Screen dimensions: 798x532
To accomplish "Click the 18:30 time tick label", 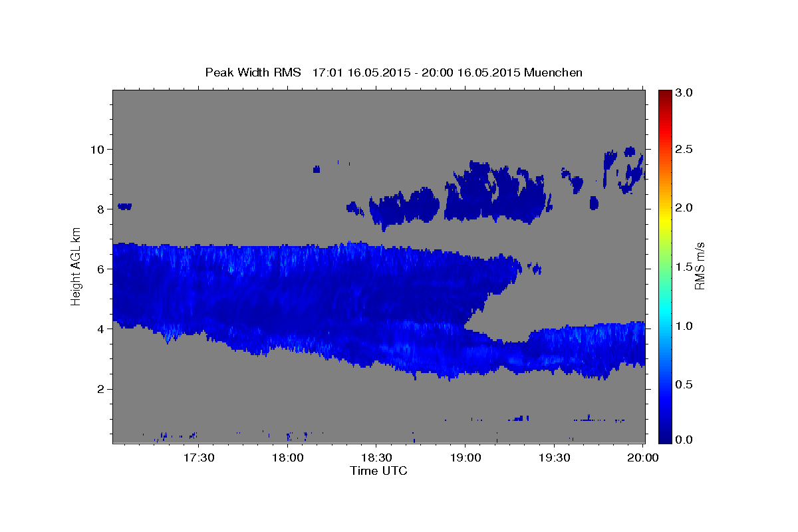I will (376, 458).
